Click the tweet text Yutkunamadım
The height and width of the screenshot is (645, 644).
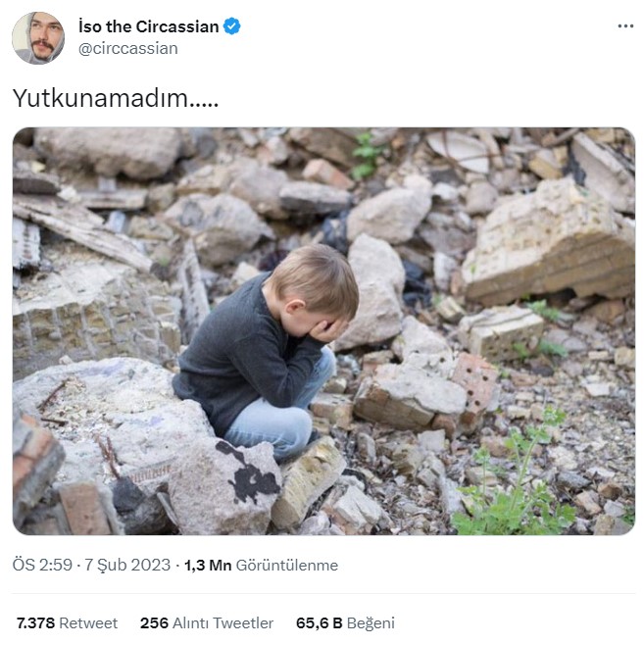[115, 98]
